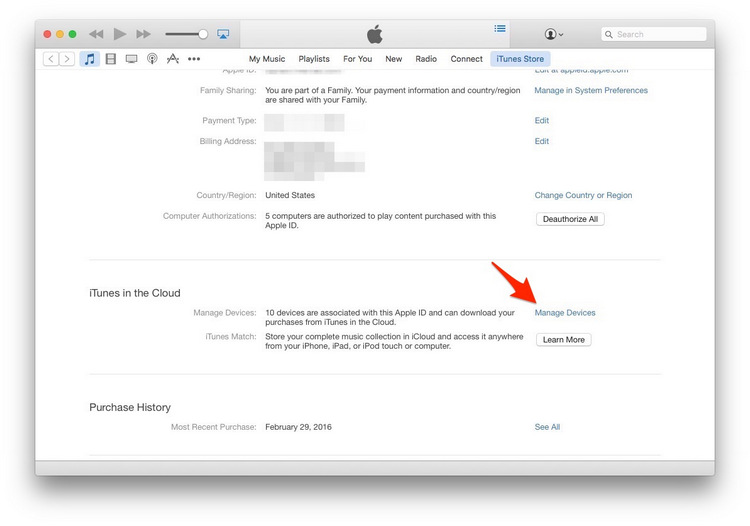Screen dimensions: 750x526
Task: Open the more media types ellipsis
Action: [x=194, y=59]
